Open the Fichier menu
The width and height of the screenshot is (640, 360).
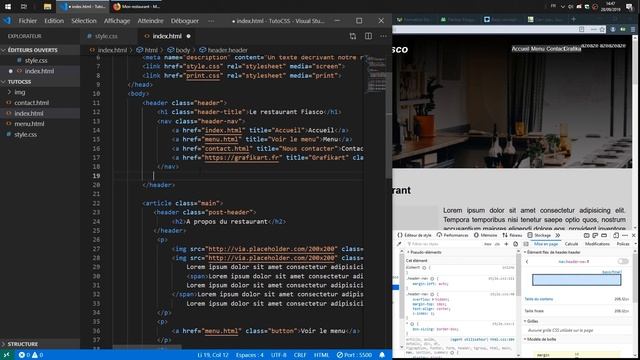pyautogui.click(x=27, y=21)
